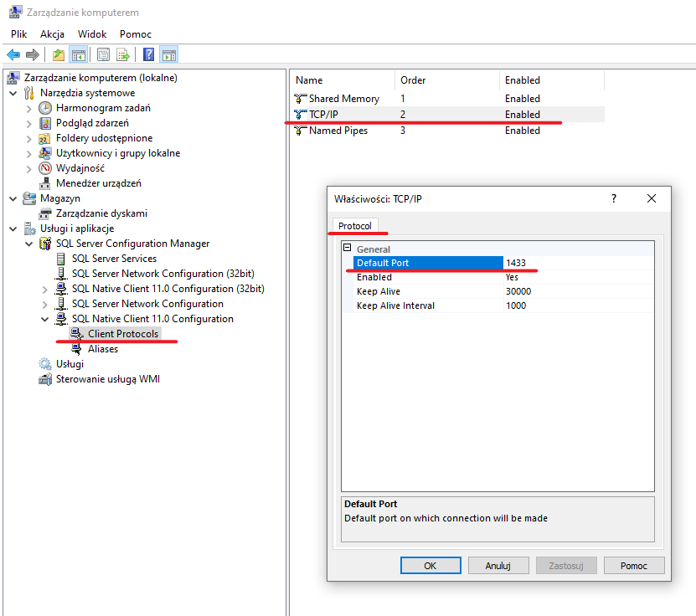Expand the Harmonogram zadań node
Screen dimensions: 696x616
click(x=28, y=109)
